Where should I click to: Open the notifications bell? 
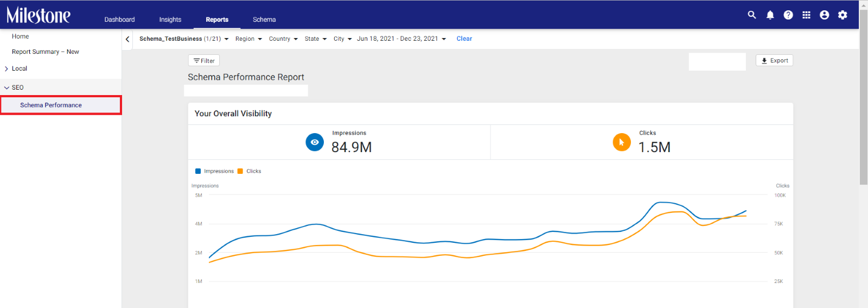coord(770,15)
